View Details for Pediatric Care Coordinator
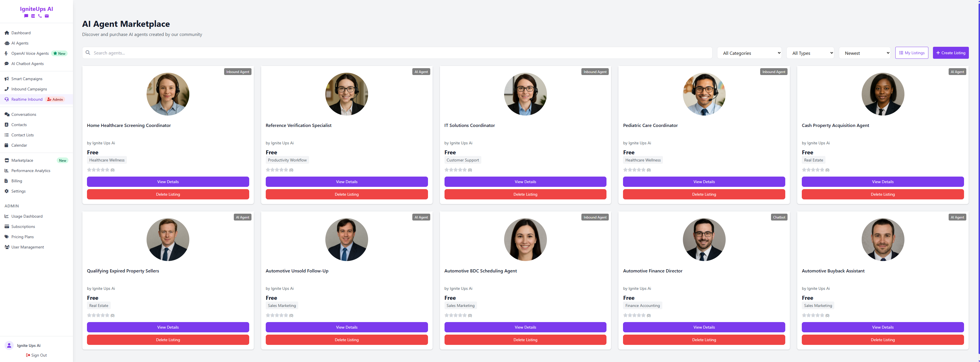The image size is (980, 362). coord(704,182)
